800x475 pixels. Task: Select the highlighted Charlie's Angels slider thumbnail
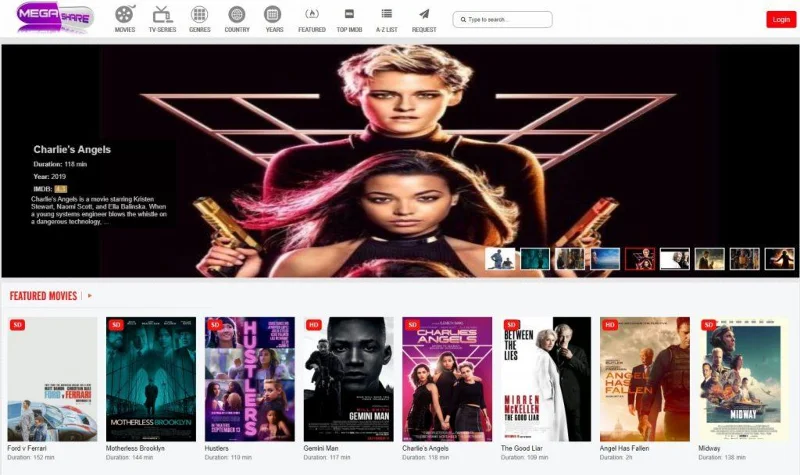coord(640,259)
